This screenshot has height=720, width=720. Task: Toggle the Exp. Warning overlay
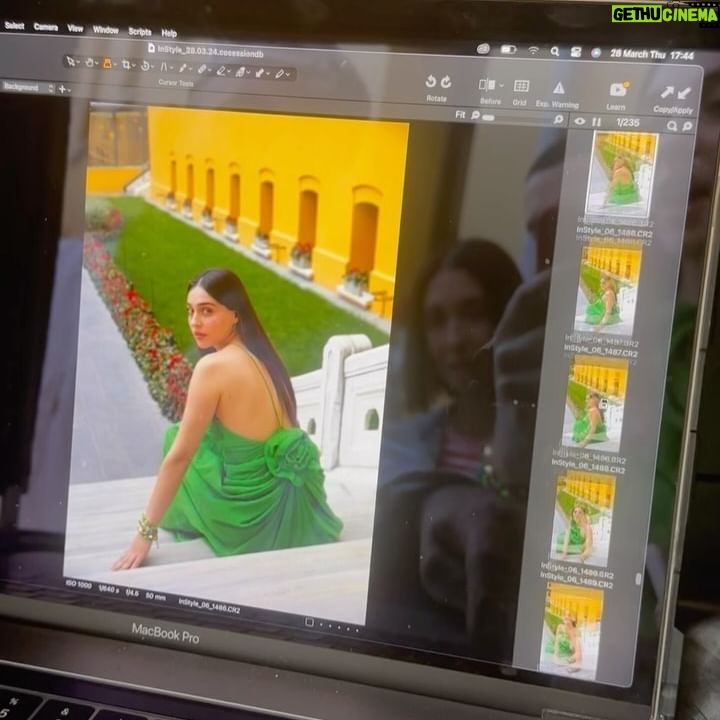559,88
